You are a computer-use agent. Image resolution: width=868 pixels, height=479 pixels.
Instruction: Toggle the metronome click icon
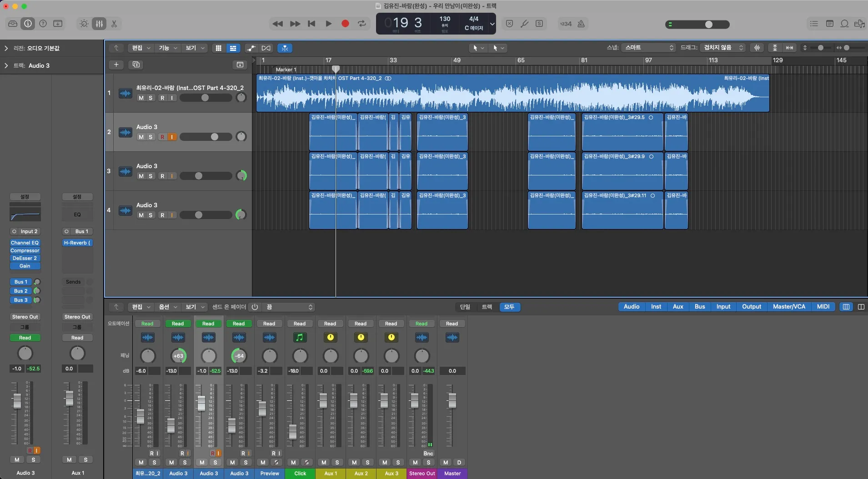581,24
